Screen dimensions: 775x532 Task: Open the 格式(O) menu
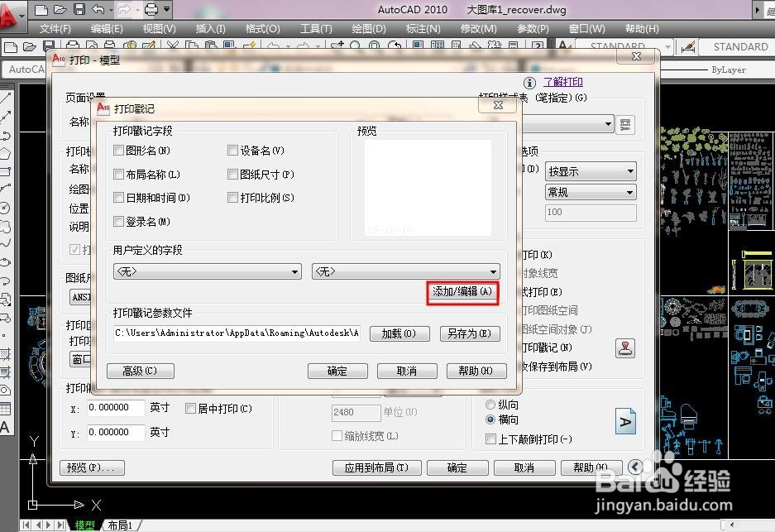tap(262, 29)
